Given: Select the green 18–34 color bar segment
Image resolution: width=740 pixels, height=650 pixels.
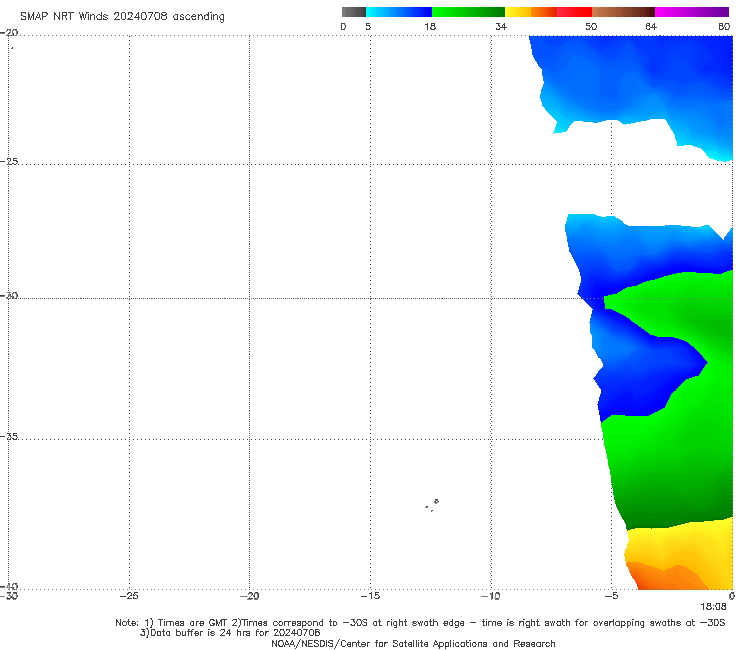Looking at the screenshot, I should [468, 12].
